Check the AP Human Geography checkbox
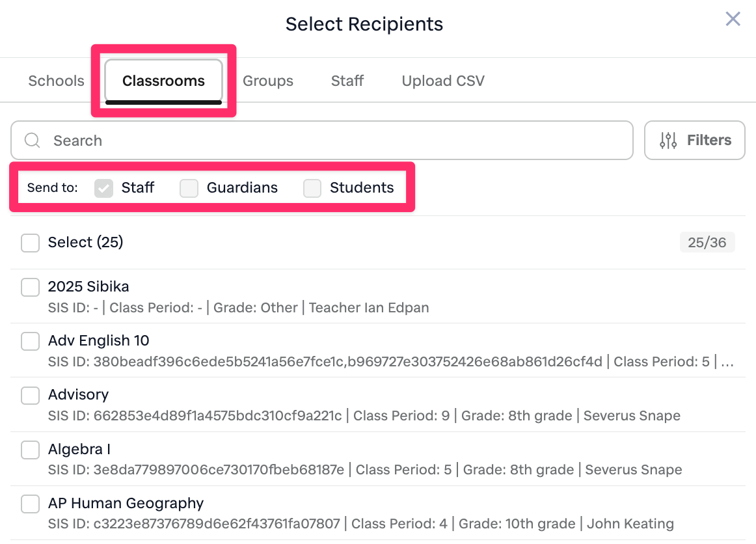 coord(31,504)
